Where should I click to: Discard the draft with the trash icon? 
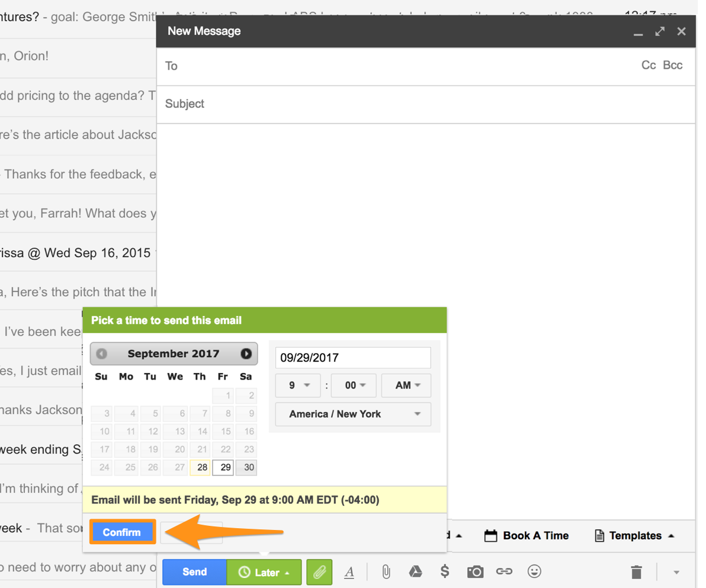pyautogui.click(x=636, y=572)
